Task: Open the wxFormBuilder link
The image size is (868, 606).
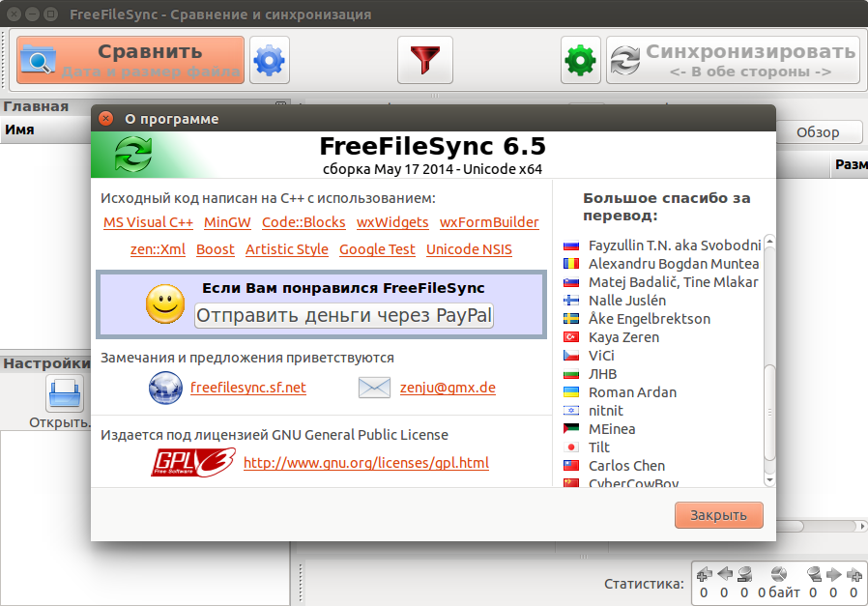Action: 489,222
